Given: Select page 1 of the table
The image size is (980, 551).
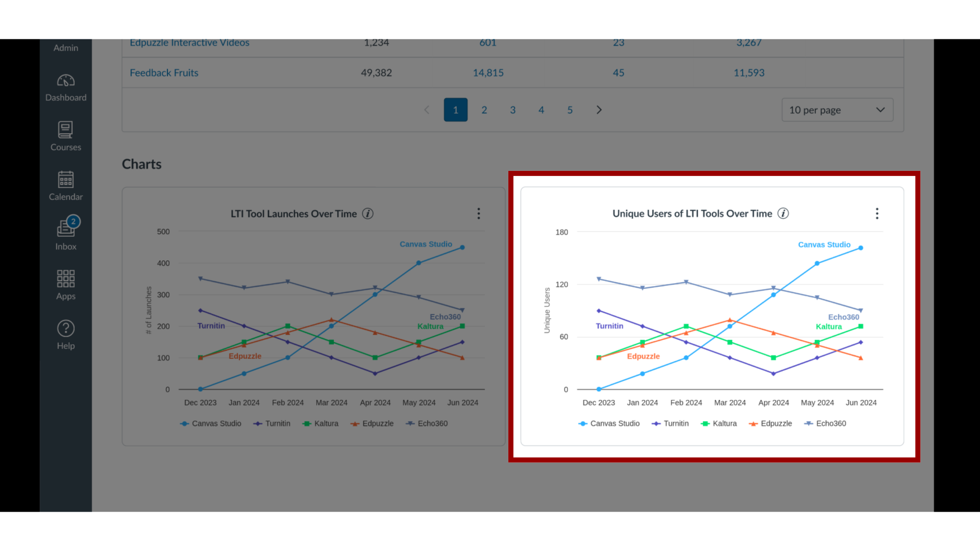Looking at the screenshot, I should pyautogui.click(x=456, y=110).
